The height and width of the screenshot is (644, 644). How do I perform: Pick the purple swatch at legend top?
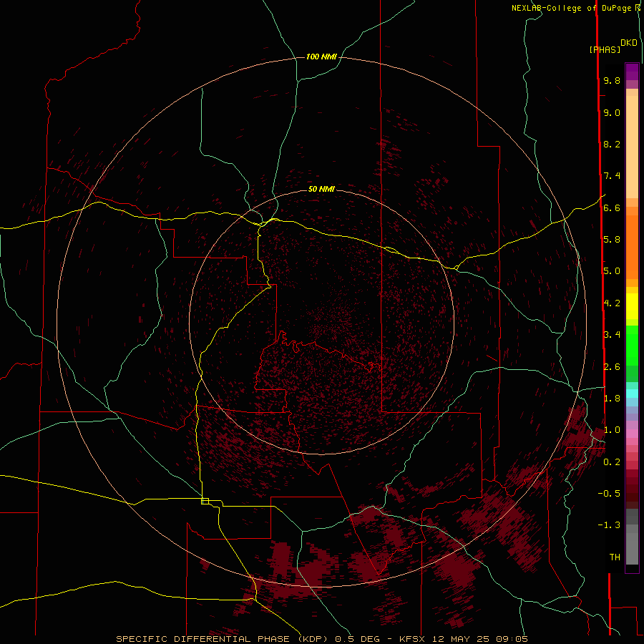tap(632, 72)
